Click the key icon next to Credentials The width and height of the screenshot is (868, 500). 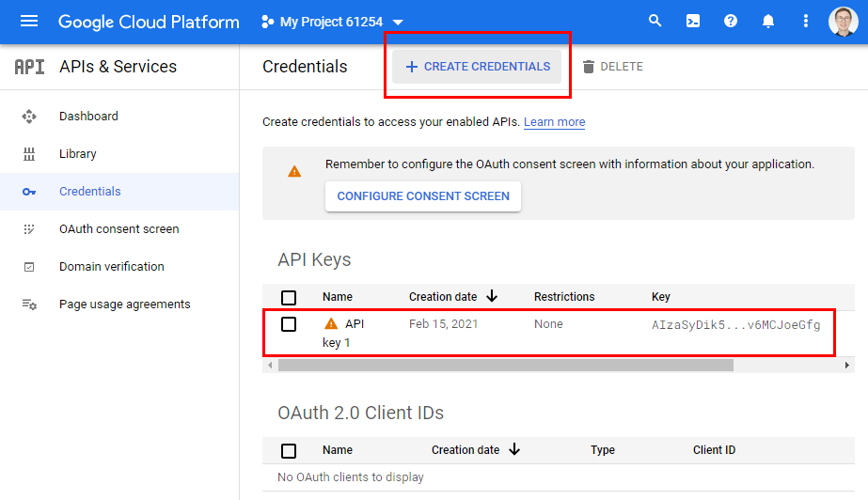point(29,192)
